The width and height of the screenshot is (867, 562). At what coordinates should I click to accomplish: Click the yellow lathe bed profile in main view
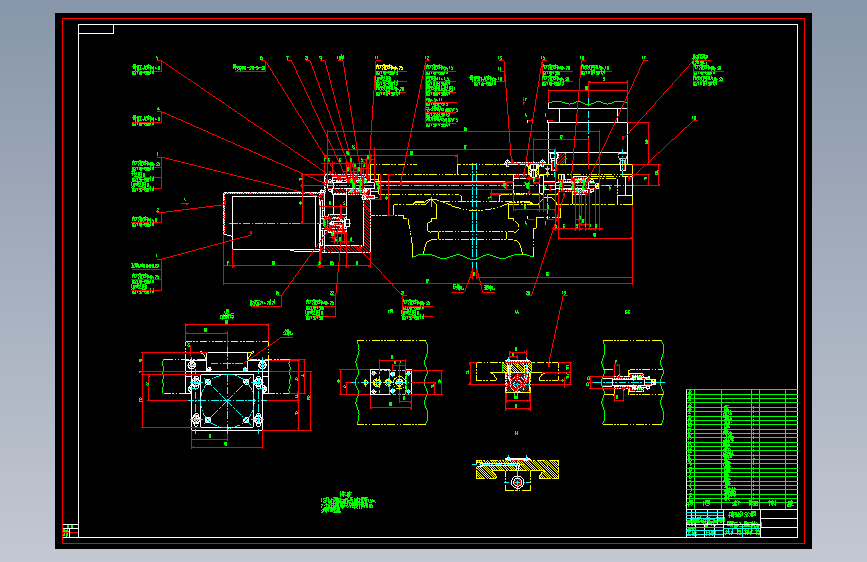[x=473, y=230]
